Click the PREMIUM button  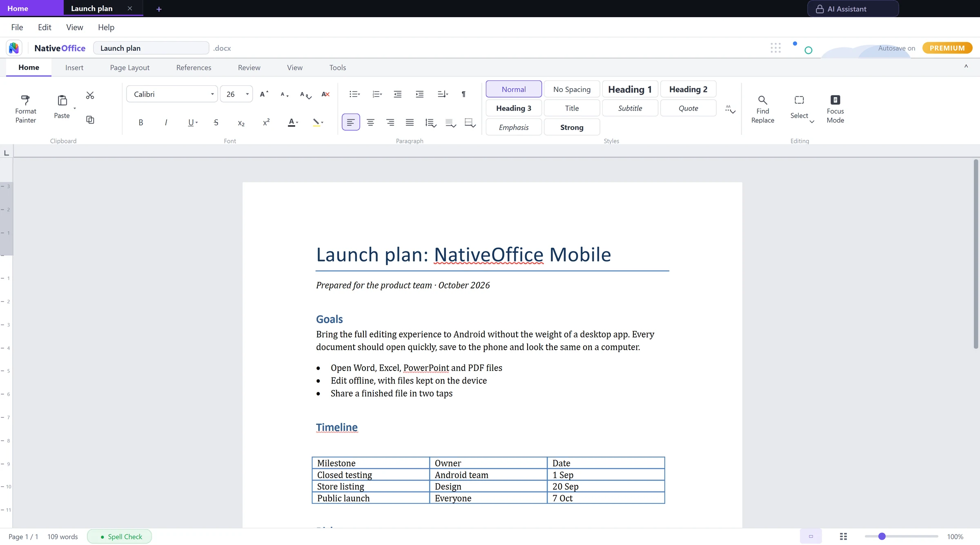[947, 48]
